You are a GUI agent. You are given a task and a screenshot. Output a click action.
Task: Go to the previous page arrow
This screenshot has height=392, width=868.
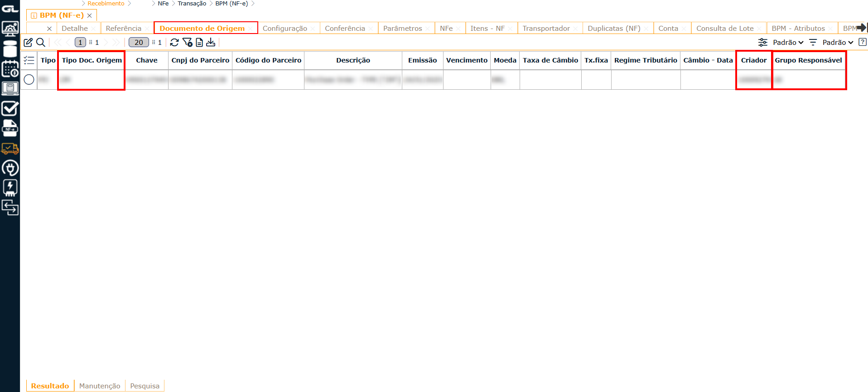pos(68,42)
